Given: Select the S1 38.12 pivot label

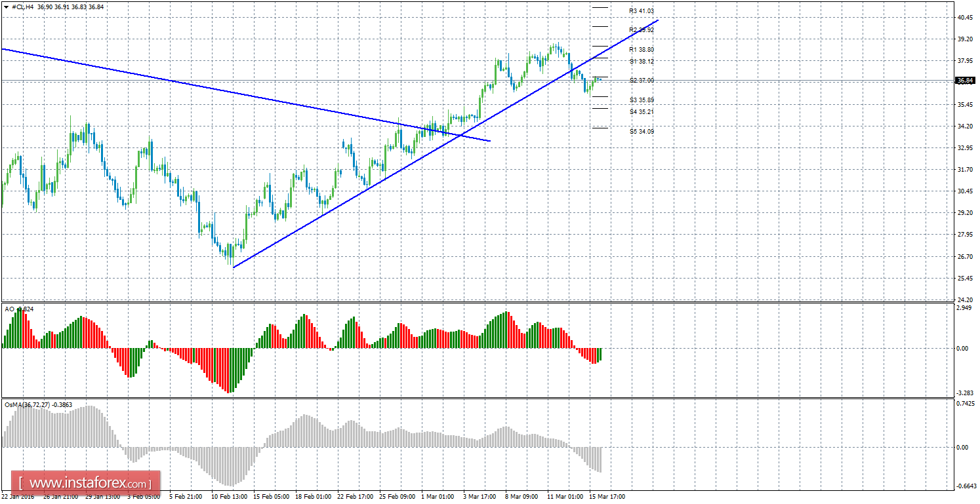Looking at the screenshot, I should (642, 62).
